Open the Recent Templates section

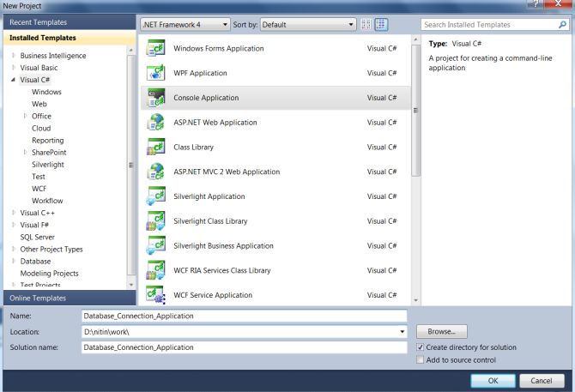pyautogui.click(x=70, y=22)
